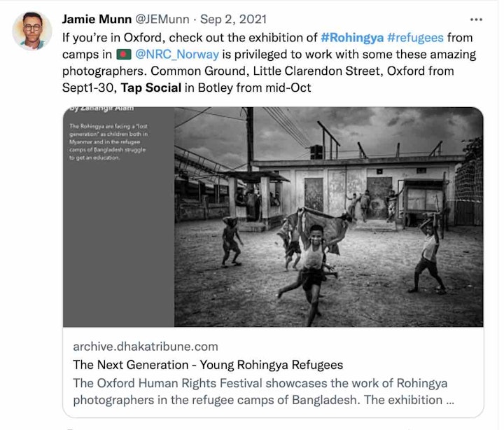Click Jamie Munn's profile avatar

31,30
